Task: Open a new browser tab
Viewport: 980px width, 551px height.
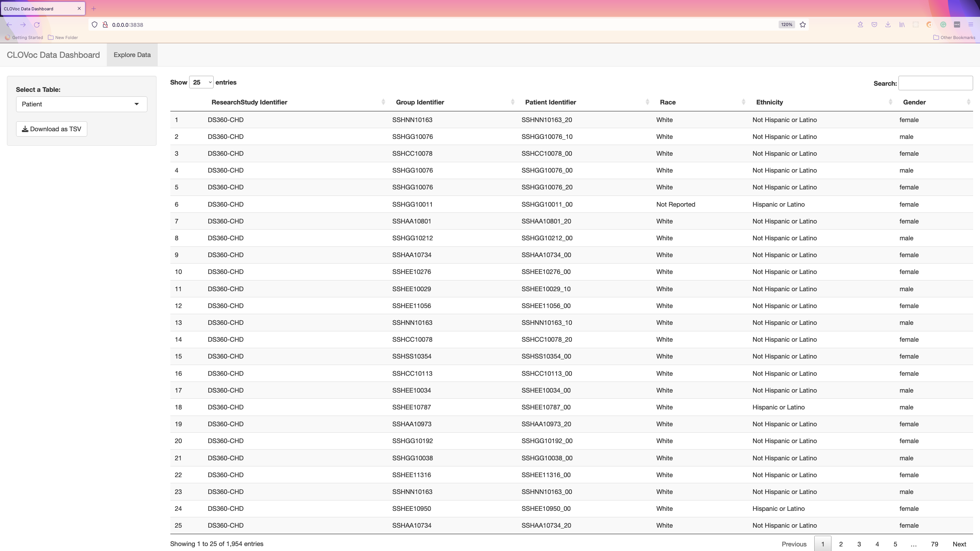Action: pyautogui.click(x=93, y=8)
